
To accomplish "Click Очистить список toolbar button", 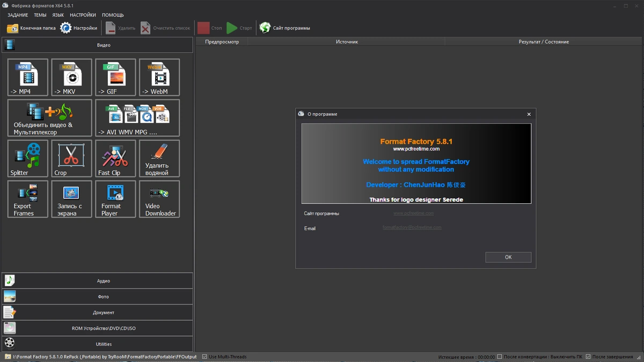I will [x=165, y=28].
